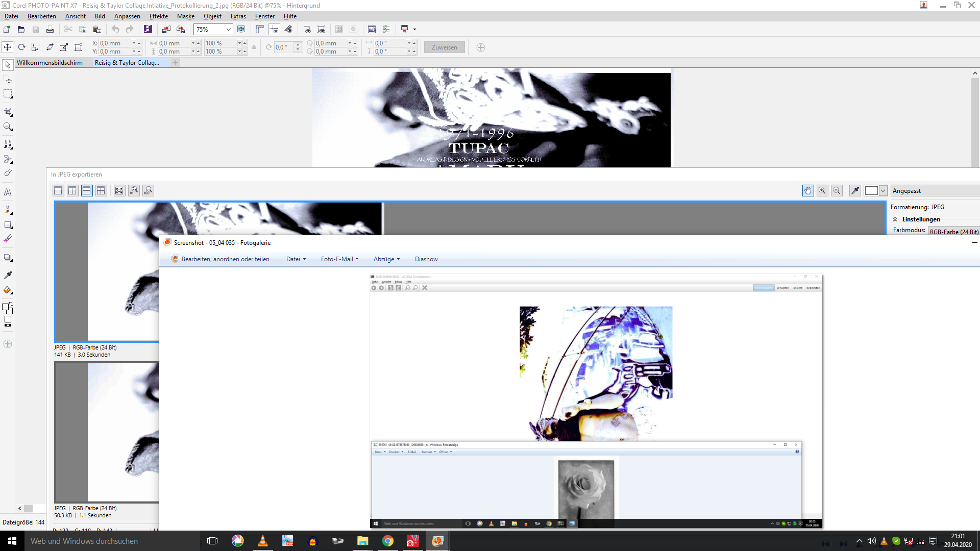Select the Rectangle Mask tool

[8, 94]
